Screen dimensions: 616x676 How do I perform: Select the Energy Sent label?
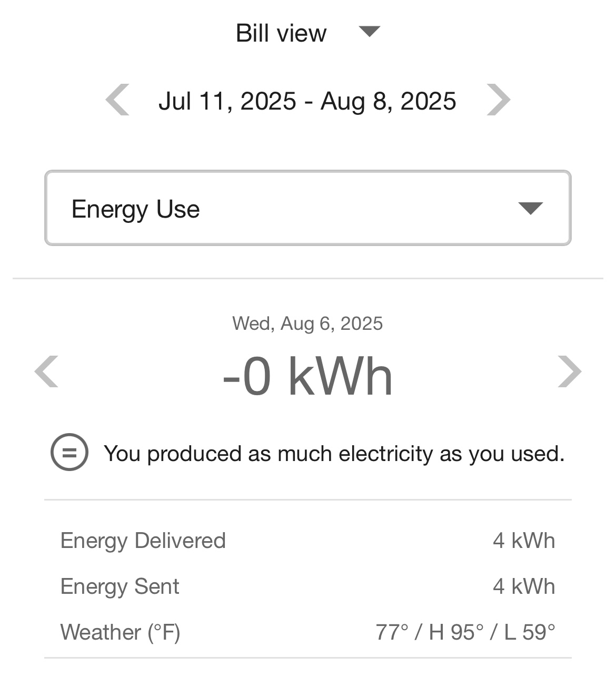(x=120, y=586)
